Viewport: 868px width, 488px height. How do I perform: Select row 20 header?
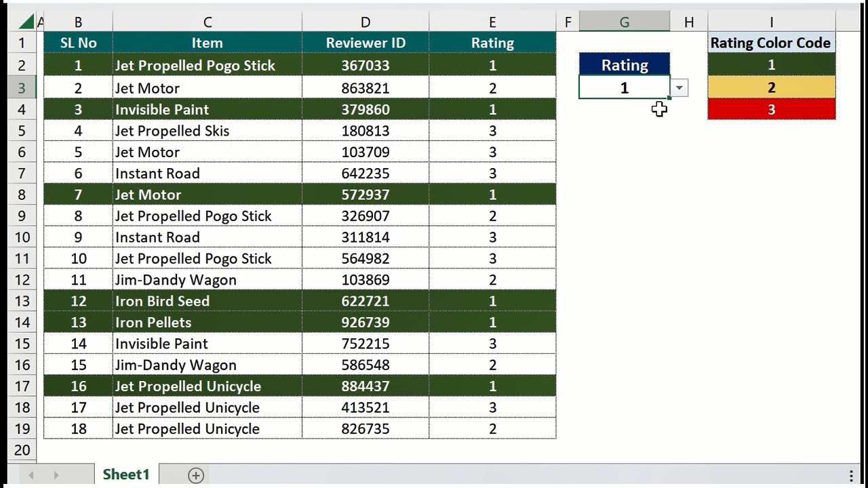tap(22, 450)
